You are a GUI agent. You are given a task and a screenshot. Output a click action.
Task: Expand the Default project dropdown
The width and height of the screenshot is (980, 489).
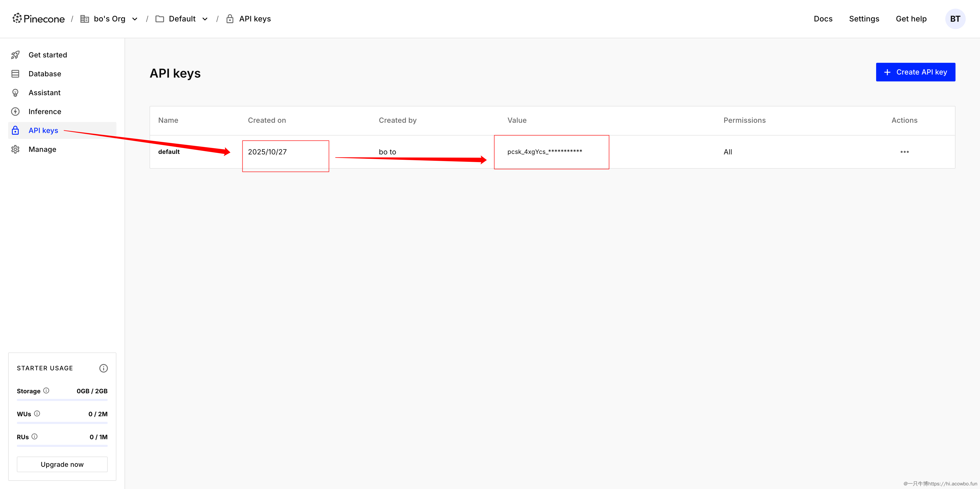(205, 19)
